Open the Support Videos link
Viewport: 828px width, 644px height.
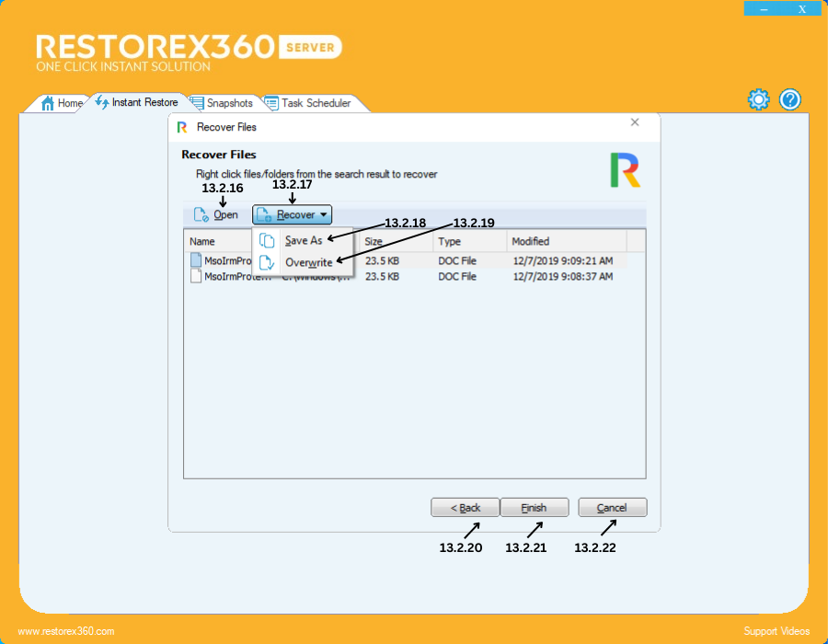776,631
